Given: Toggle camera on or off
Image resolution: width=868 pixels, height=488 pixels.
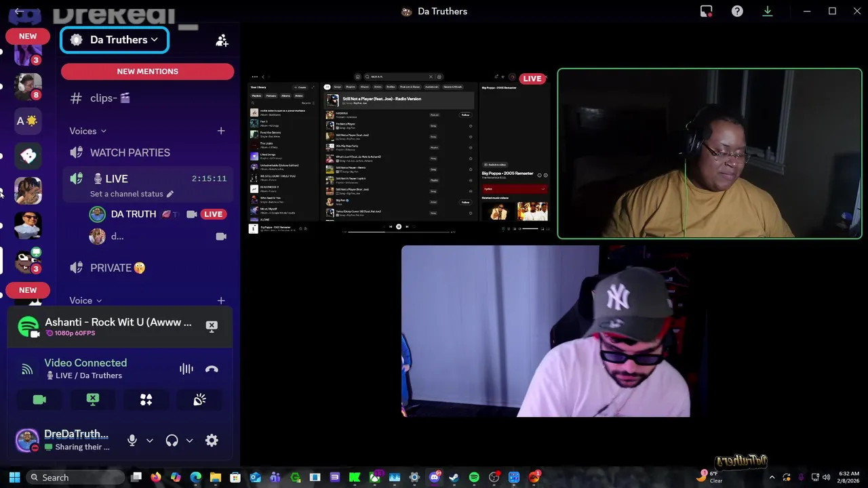Looking at the screenshot, I should [39, 400].
